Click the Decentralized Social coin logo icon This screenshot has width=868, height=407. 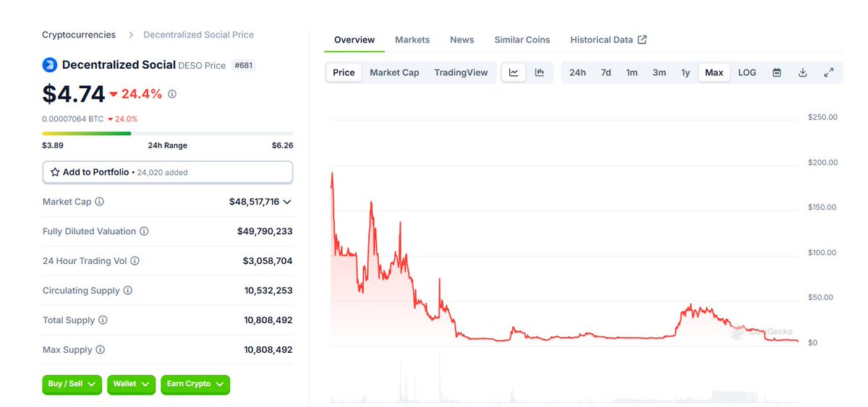click(x=49, y=65)
